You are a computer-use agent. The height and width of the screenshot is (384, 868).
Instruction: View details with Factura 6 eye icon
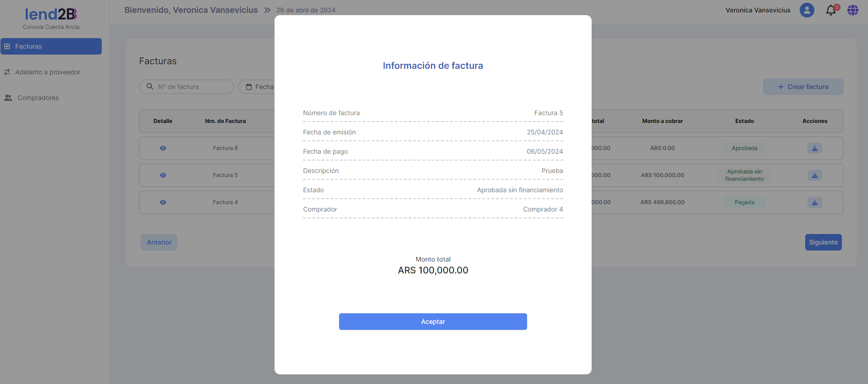(x=163, y=148)
